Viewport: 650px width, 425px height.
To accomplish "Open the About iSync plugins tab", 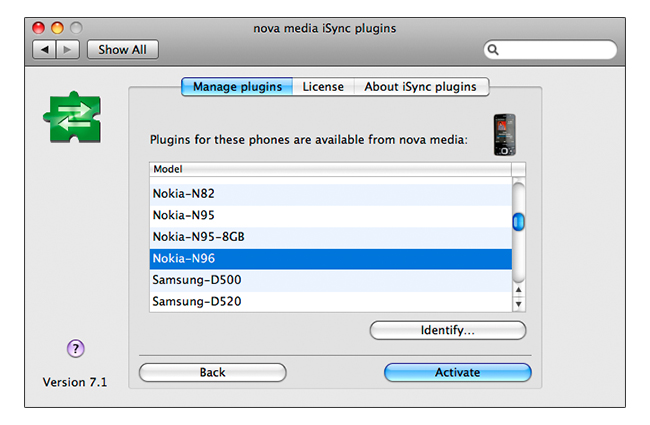I will (x=421, y=87).
